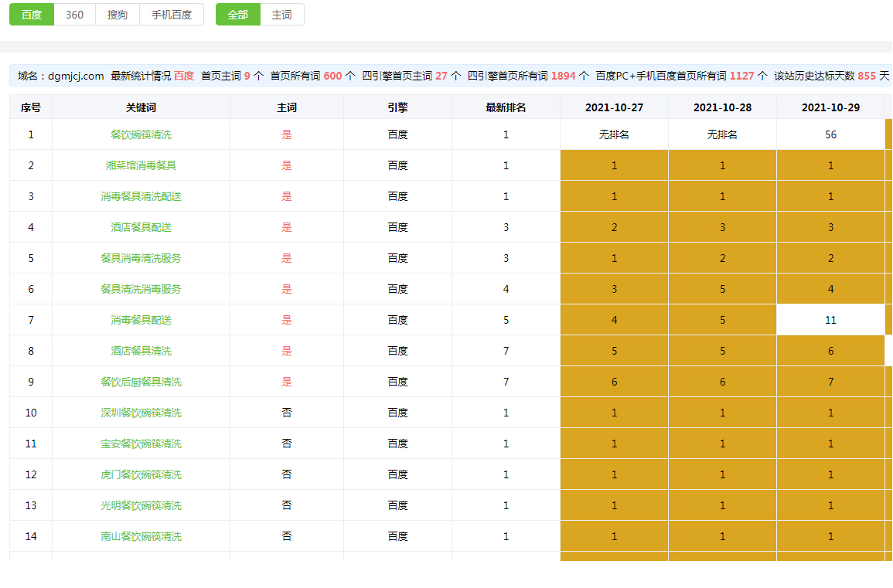Click the 2021-10-27 date column header
The image size is (893, 588).
(614, 107)
